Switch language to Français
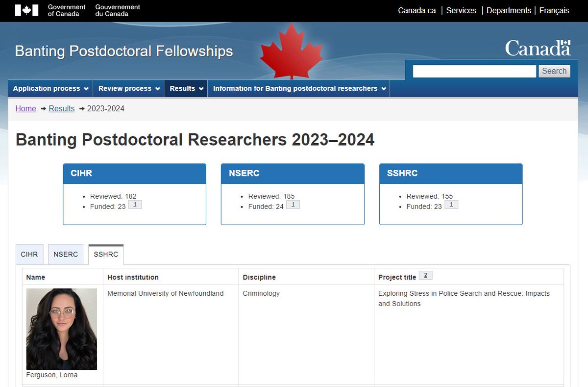The image size is (588, 387). (554, 10)
